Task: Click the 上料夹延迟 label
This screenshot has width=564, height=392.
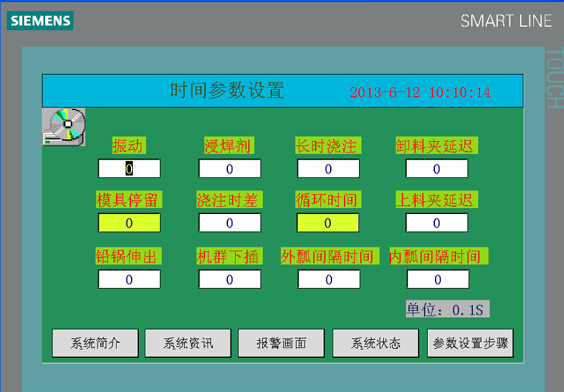Action: pos(437,200)
